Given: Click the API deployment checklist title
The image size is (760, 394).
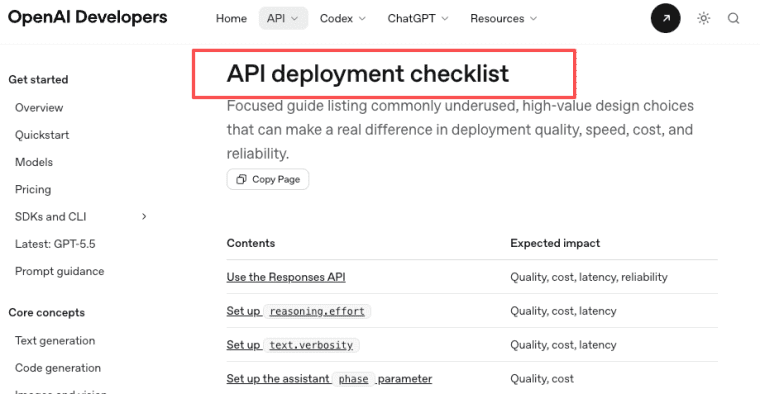Looking at the screenshot, I should 368,74.
